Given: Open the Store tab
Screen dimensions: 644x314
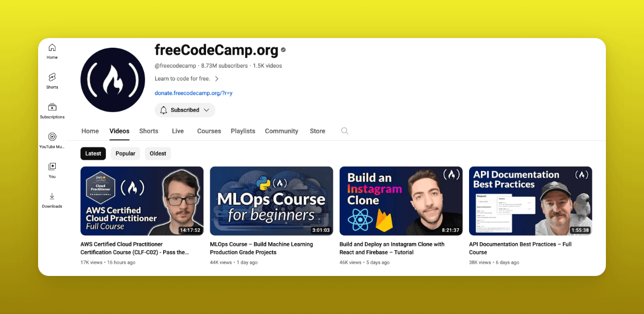Looking at the screenshot, I should pyautogui.click(x=317, y=131).
